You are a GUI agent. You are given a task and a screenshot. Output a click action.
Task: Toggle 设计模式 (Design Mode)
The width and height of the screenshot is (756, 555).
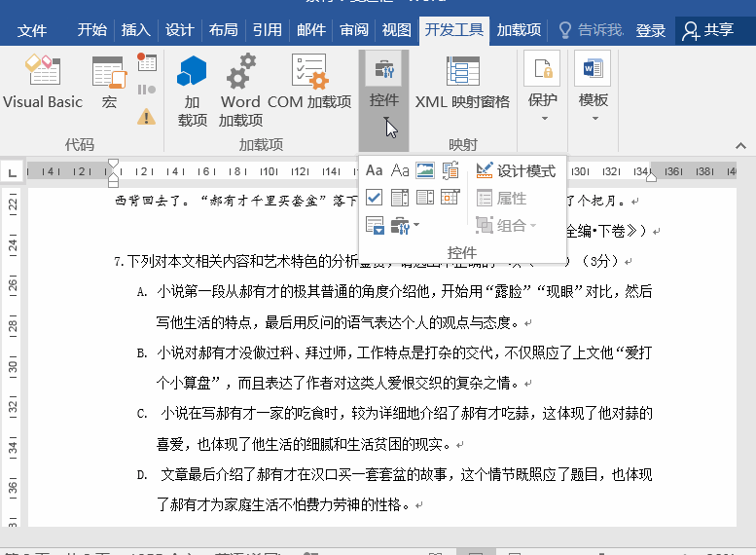pos(516,170)
